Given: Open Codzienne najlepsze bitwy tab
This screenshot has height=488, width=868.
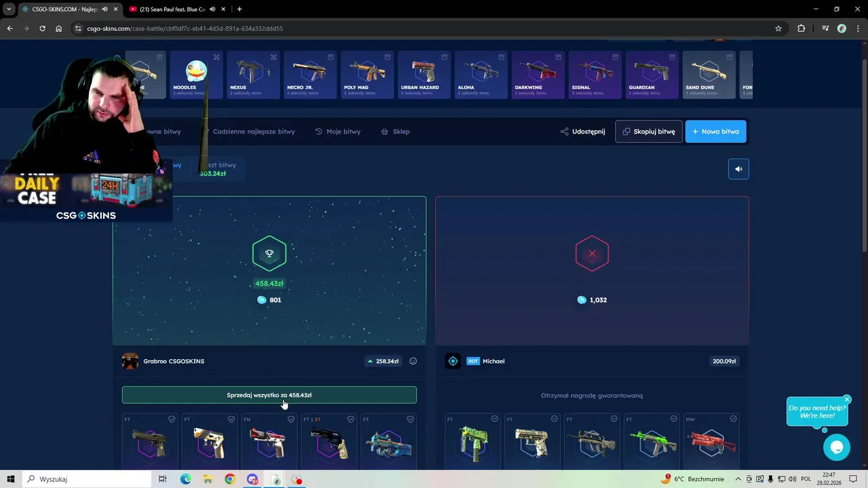Looking at the screenshot, I should pyautogui.click(x=254, y=131).
